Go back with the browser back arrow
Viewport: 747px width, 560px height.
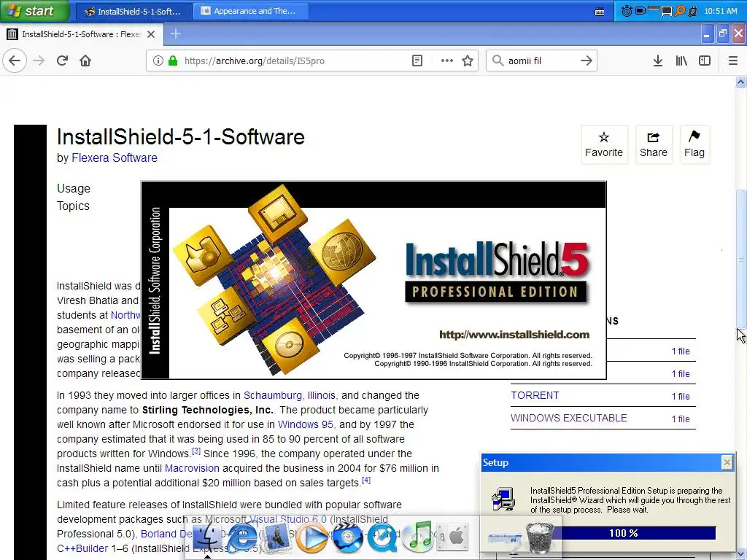click(15, 61)
